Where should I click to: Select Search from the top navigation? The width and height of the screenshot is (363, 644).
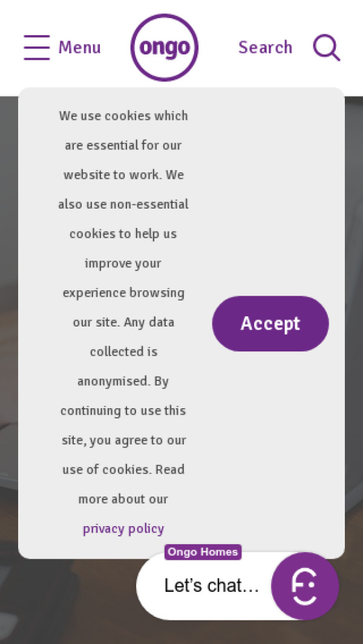click(x=265, y=47)
